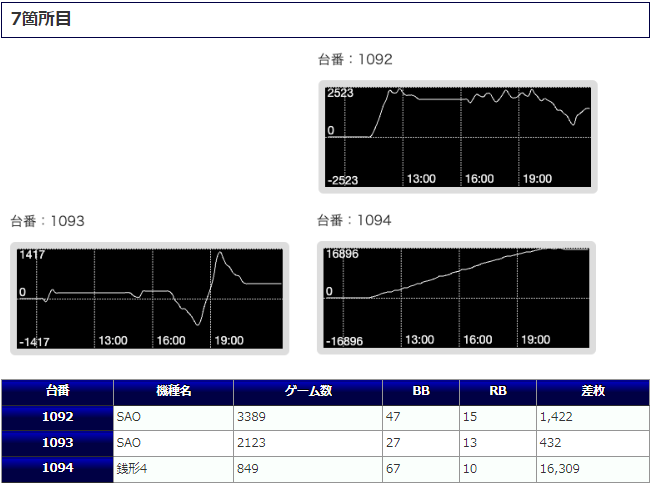This screenshot has height=490, width=652.
Task: Click 差枚 value 16,309
Action: pos(560,469)
